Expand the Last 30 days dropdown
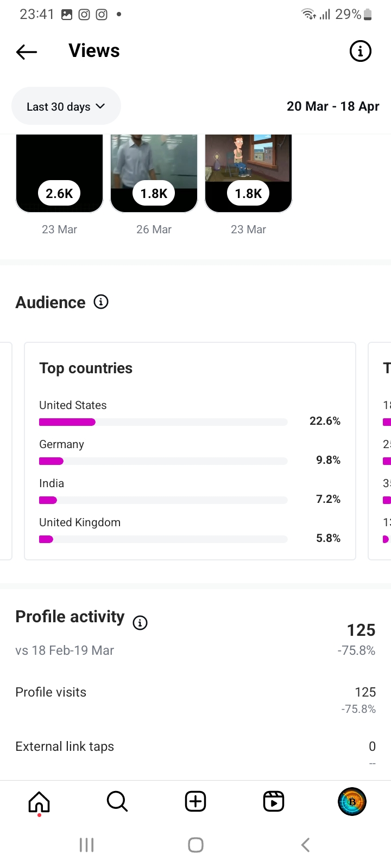 [66, 106]
